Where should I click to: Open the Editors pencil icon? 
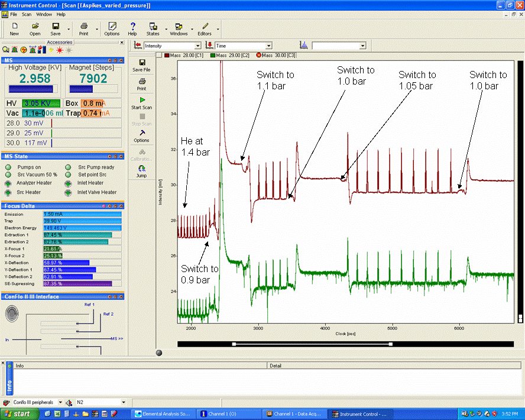(205, 26)
